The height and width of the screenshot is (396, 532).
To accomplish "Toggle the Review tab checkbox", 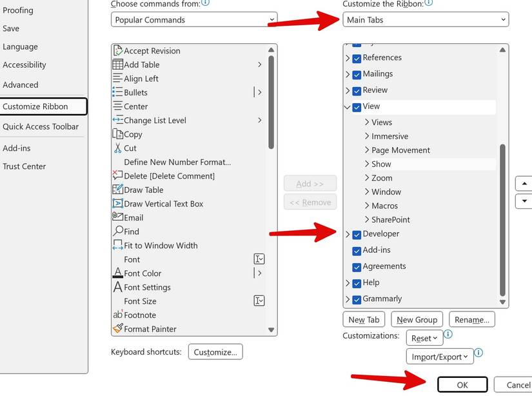I will (x=357, y=91).
